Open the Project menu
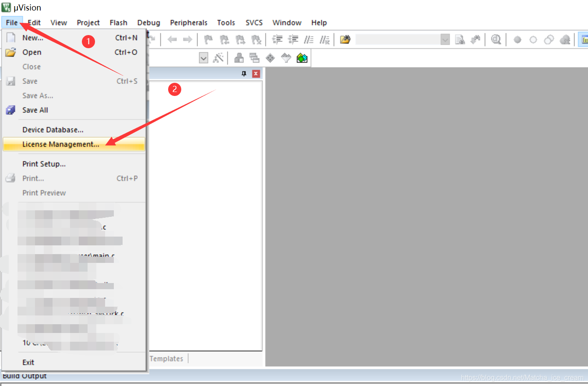Screen dimensions: 588x386 pos(88,22)
